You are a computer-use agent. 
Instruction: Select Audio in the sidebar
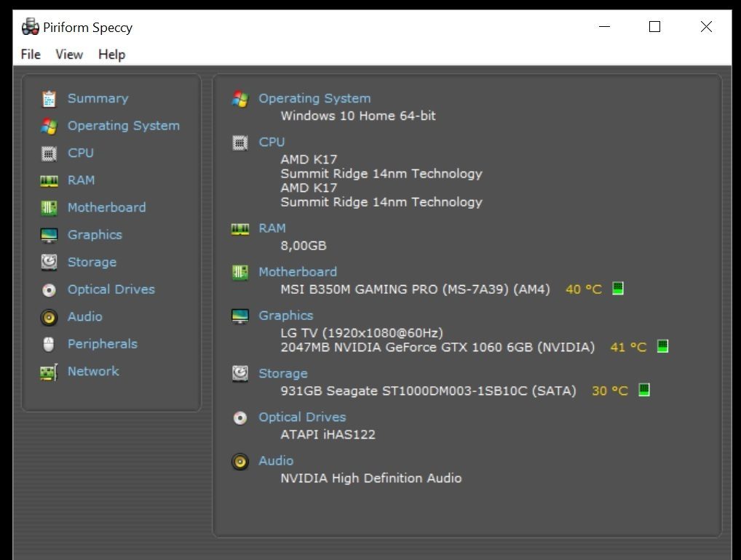[85, 317]
